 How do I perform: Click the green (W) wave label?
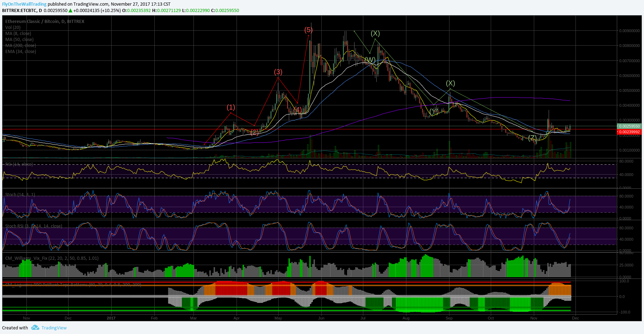pyautogui.click(x=370, y=60)
